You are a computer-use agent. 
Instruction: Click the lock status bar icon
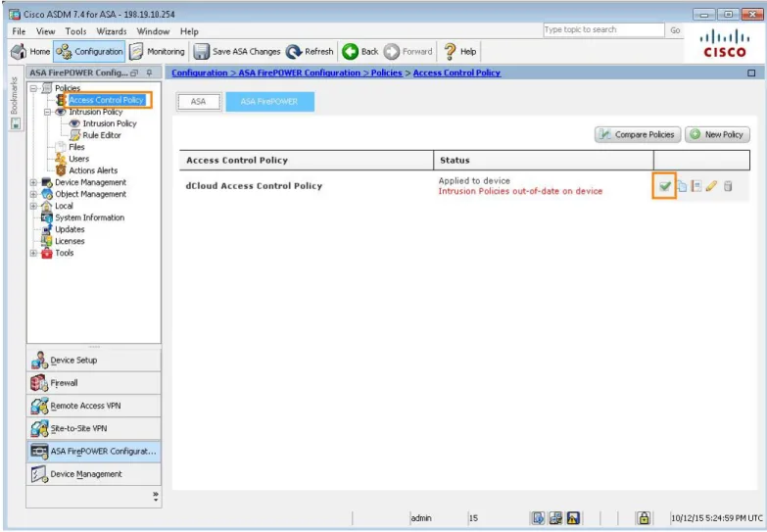pos(644,518)
